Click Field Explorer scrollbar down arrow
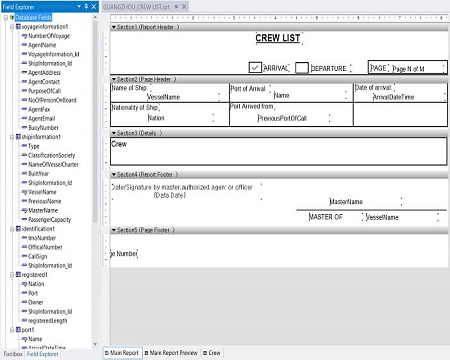This screenshot has width=450, height=360. 95,344
